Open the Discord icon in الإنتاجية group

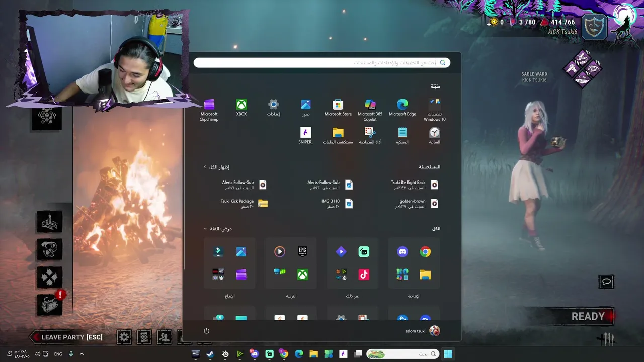(x=403, y=252)
